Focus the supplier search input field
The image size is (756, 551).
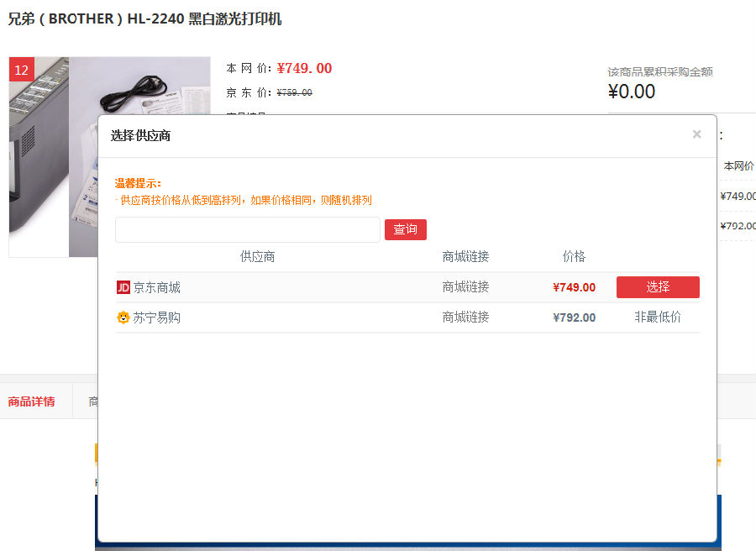(x=248, y=229)
